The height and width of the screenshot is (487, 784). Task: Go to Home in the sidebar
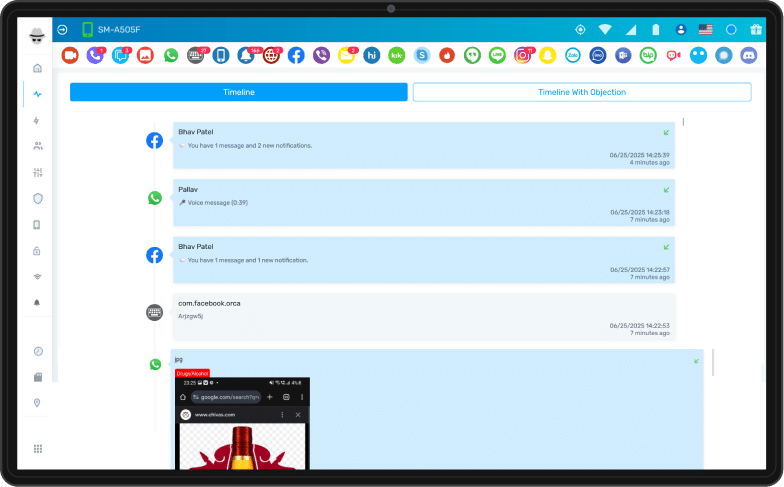tap(38, 68)
